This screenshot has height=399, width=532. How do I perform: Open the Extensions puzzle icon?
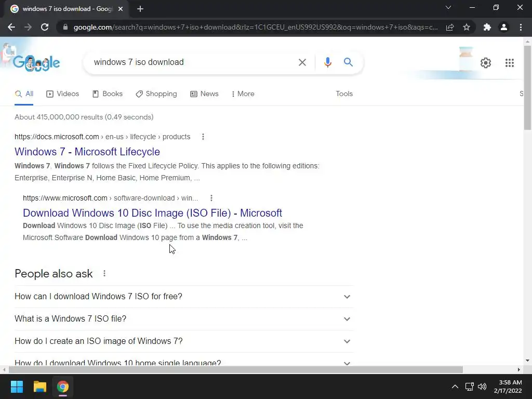pyautogui.click(x=487, y=27)
